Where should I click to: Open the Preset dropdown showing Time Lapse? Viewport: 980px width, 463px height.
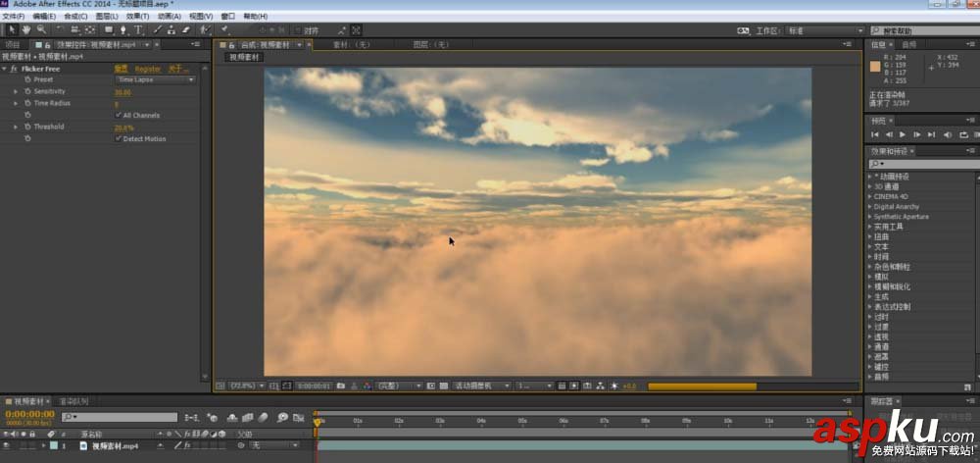point(156,79)
